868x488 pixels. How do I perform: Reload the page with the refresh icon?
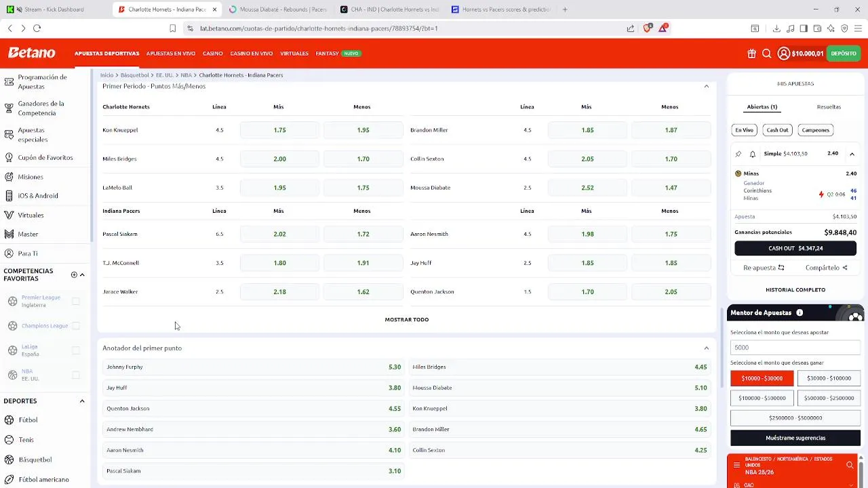coord(37,28)
